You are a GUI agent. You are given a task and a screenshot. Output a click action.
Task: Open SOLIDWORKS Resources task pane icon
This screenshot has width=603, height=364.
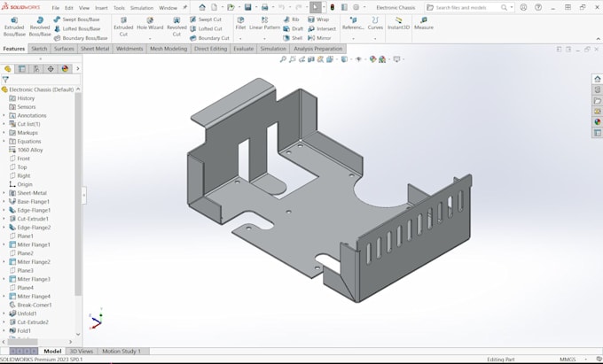[x=597, y=79]
